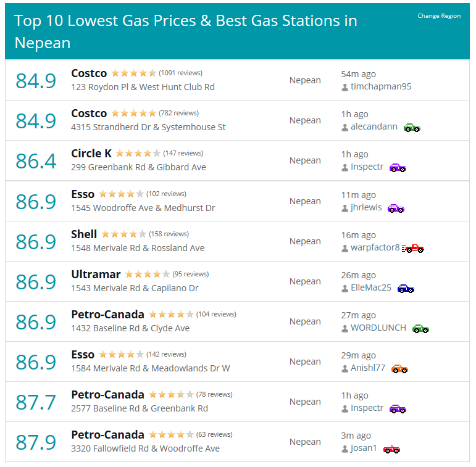
Task: Open the Ultramar station listing
Action: point(96,275)
